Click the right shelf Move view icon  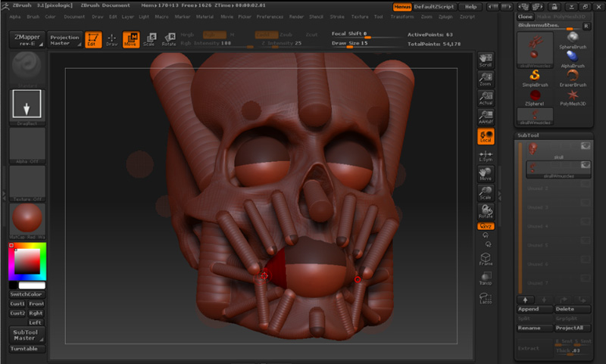[x=486, y=174]
